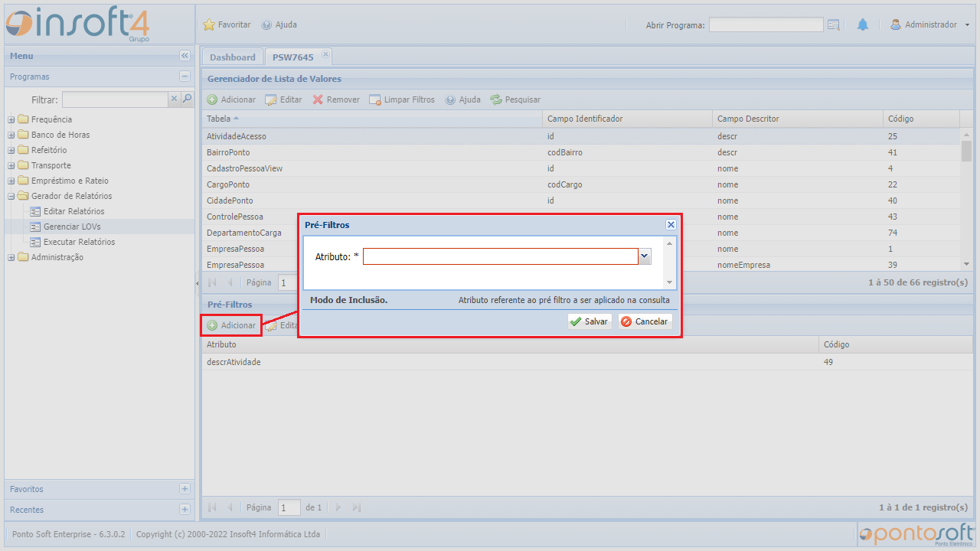Open the Atributo dropdown list
Image resolution: width=980 pixels, height=551 pixels.
[645, 257]
